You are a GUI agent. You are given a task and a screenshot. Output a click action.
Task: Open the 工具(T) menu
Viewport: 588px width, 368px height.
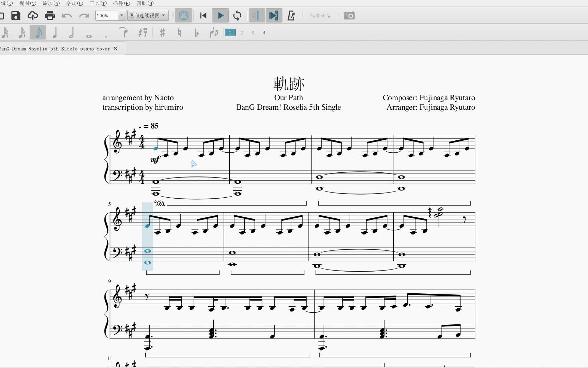(x=98, y=3)
